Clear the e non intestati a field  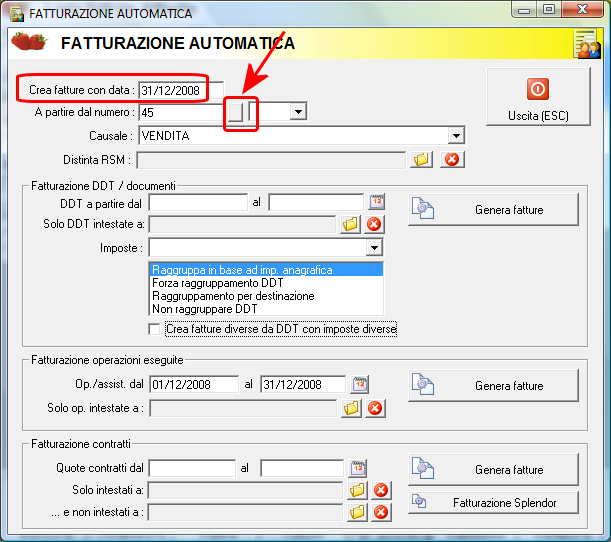point(381,512)
